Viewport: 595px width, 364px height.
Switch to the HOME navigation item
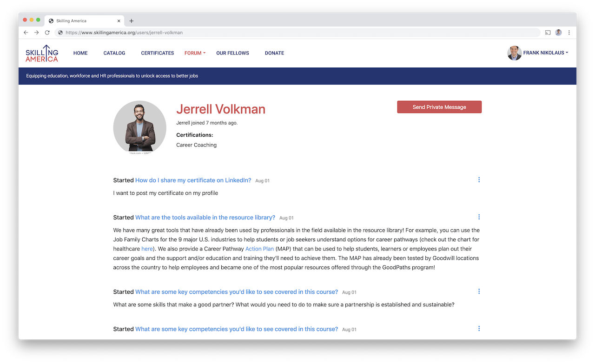point(80,53)
